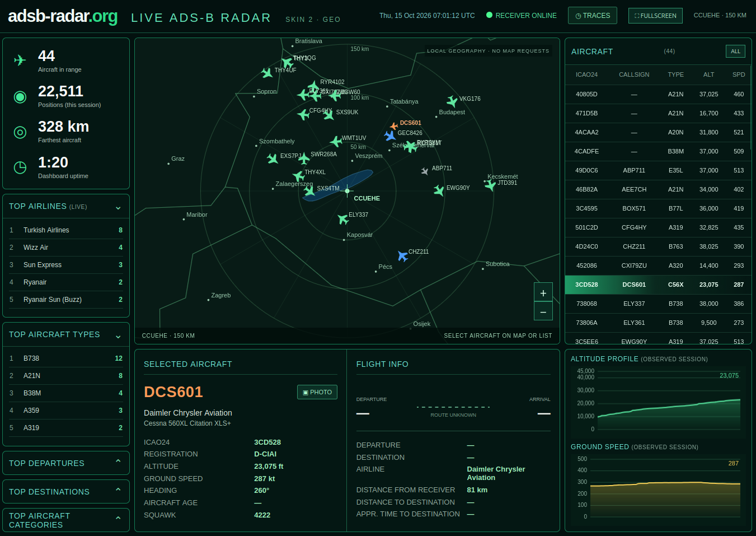Open photo for DCS601

pyautogui.click(x=317, y=392)
